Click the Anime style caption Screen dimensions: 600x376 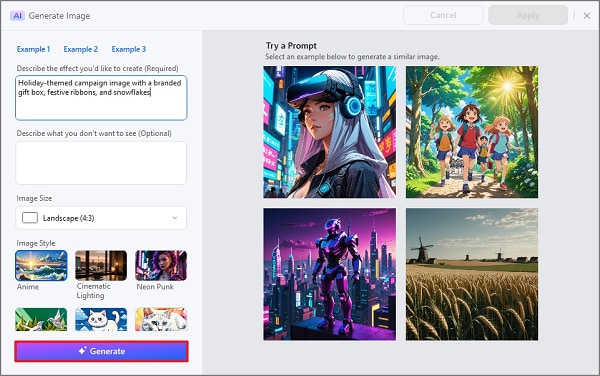[x=28, y=286]
